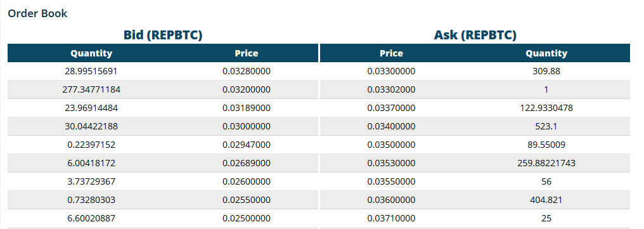Viewport: 644px width, 229px height.
Task: Click the Ask Price column header
Action: (392, 53)
